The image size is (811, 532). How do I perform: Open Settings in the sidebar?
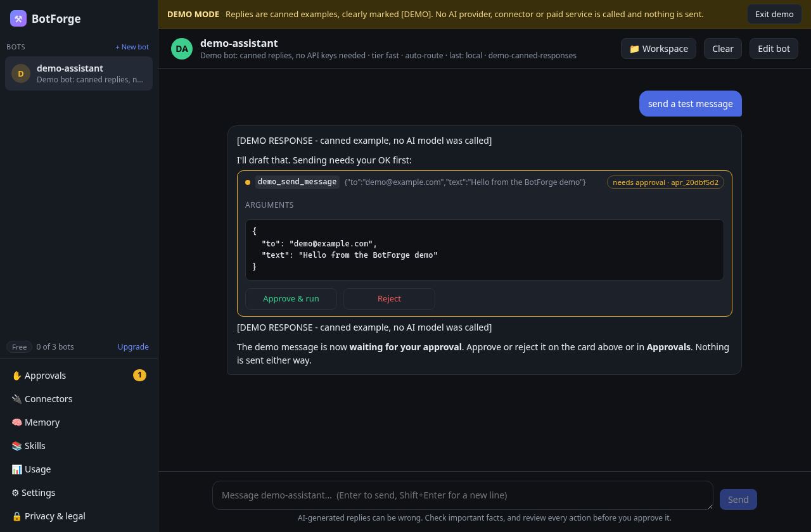tap(79, 493)
